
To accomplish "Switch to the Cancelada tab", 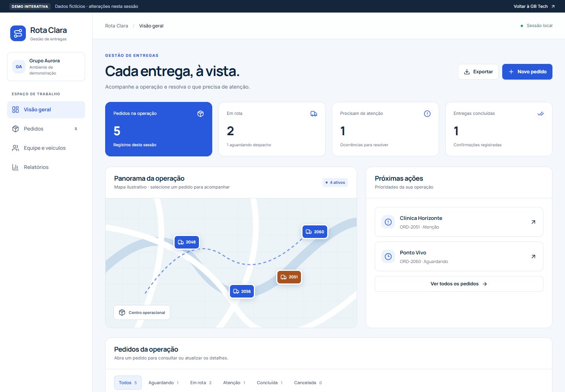I will [x=308, y=383].
